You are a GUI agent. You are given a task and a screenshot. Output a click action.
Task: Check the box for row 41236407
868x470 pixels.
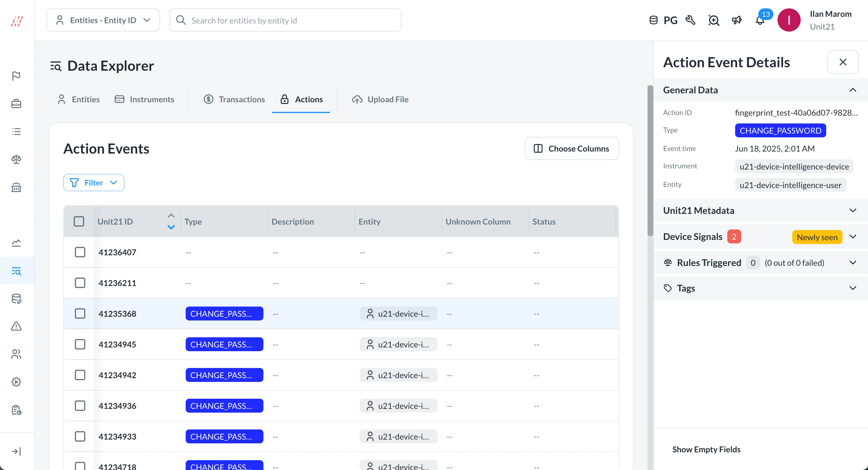coord(80,252)
